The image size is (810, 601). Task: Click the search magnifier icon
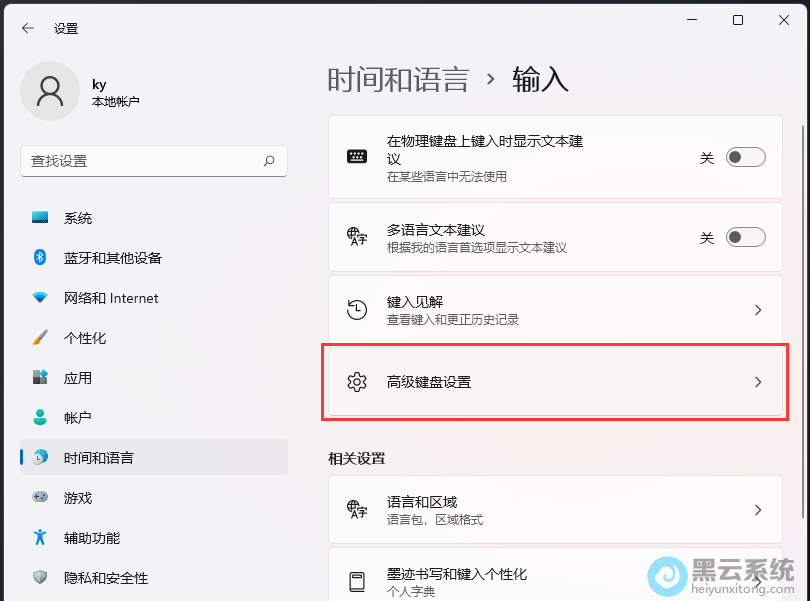click(x=269, y=160)
